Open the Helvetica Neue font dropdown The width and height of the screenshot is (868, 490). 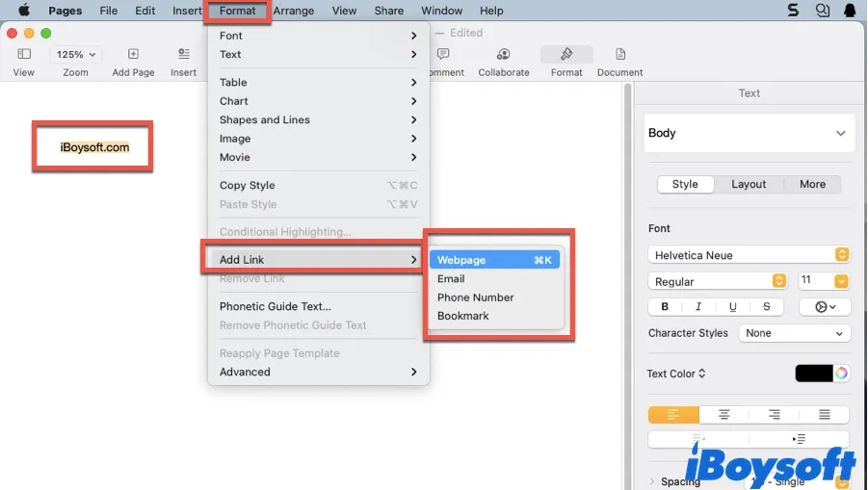pyautogui.click(x=749, y=255)
